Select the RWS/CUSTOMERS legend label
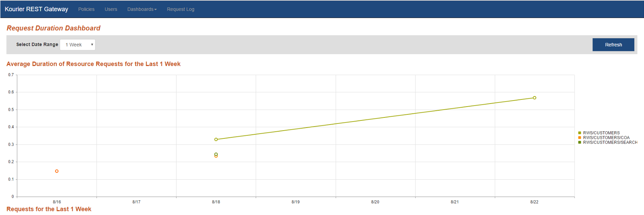Image resolution: width=644 pixels, height=215 pixels. coord(601,133)
